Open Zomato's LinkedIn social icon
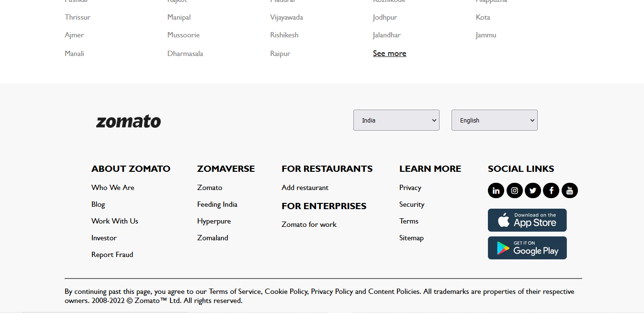644x313 pixels. coord(496,190)
